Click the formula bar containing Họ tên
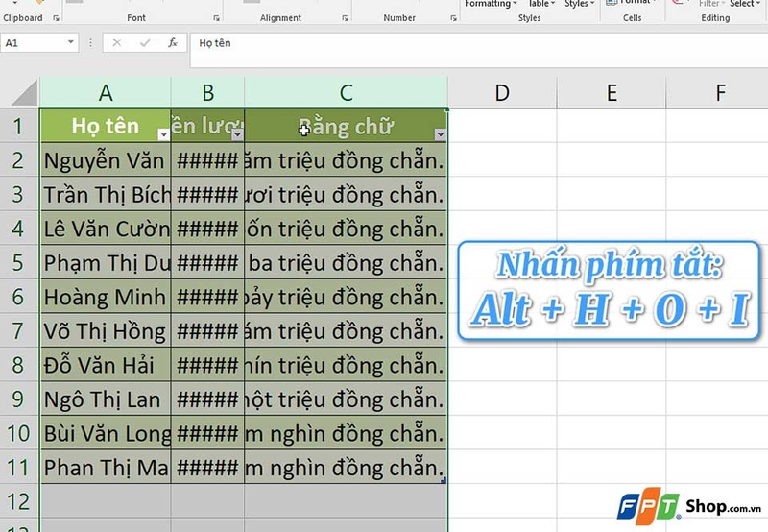Screen dimensions: 768x532 point(479,50)
